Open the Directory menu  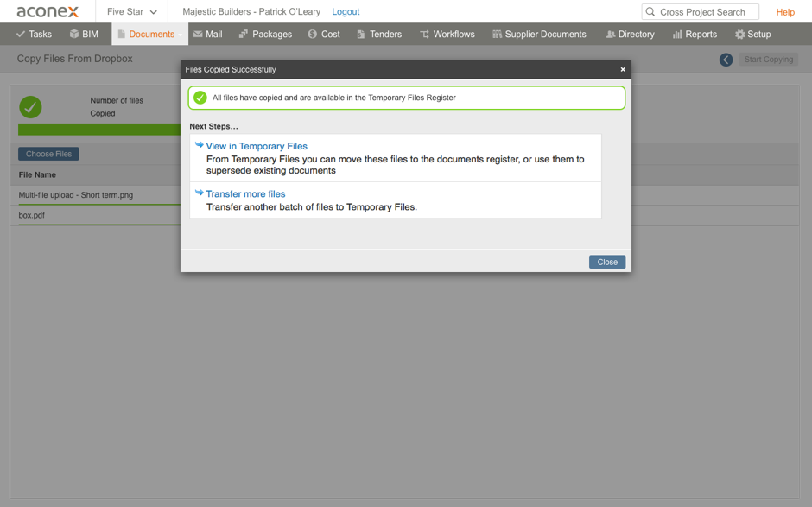(x=631, y=35)
